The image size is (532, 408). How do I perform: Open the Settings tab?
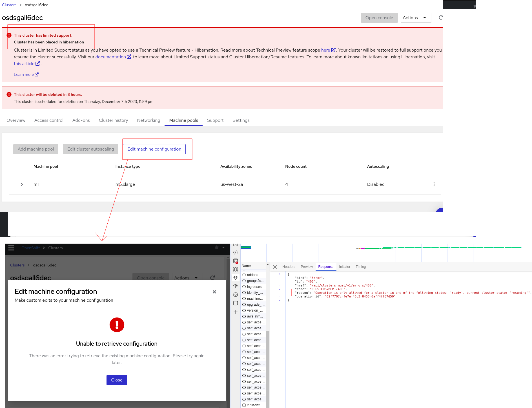(241, 120)
